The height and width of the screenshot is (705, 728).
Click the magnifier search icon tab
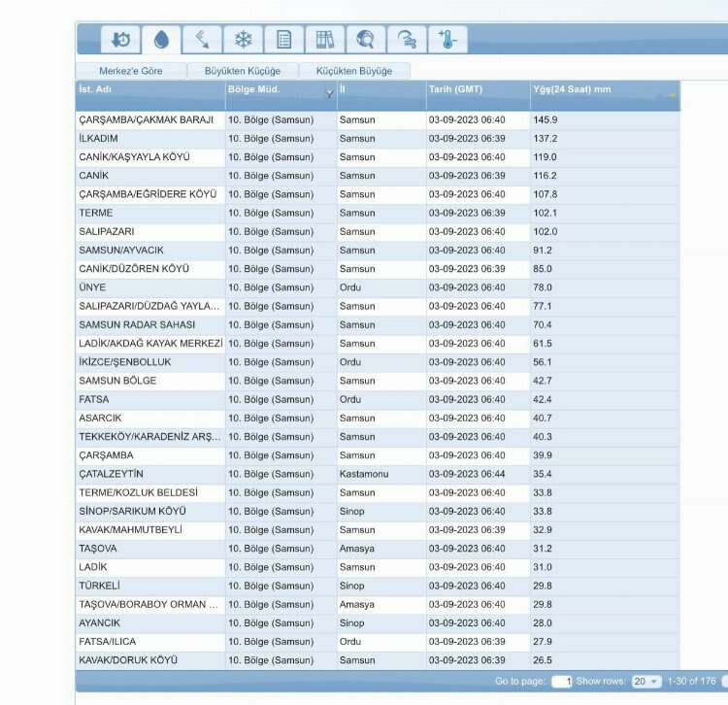[366, 40]
